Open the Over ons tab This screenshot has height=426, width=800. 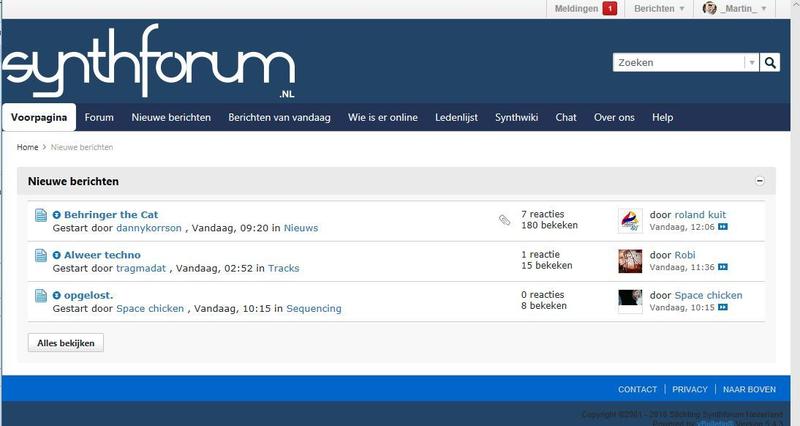click(x=614, y=117)
